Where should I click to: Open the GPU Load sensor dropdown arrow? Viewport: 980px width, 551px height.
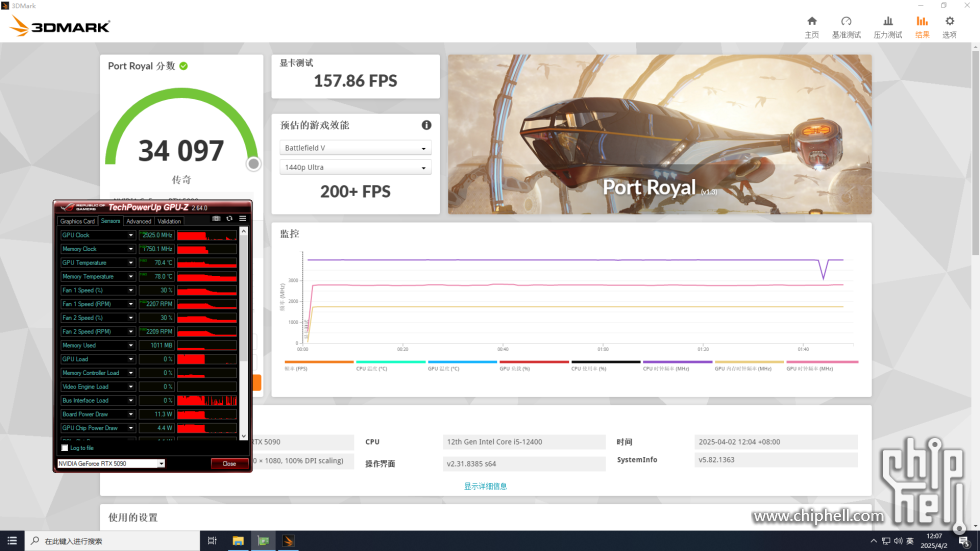pyautogui.click(x=131, y=359)
